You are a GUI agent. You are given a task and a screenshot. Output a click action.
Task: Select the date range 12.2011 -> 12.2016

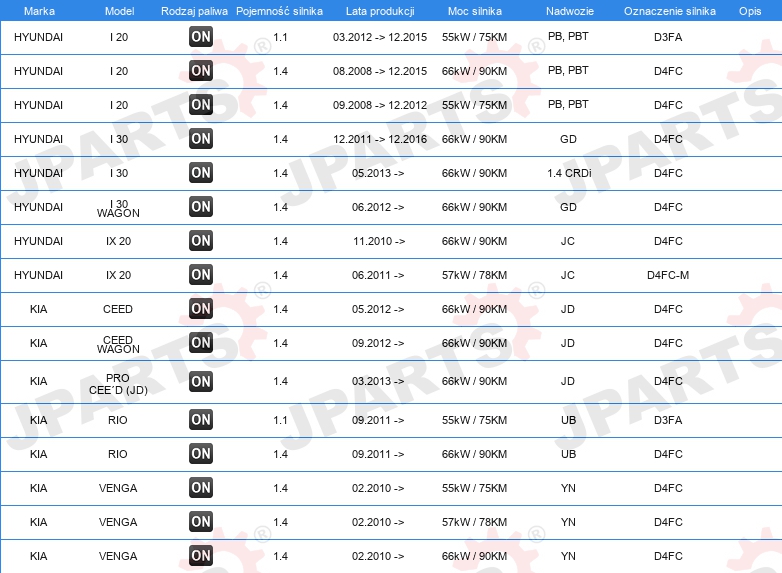380,139
